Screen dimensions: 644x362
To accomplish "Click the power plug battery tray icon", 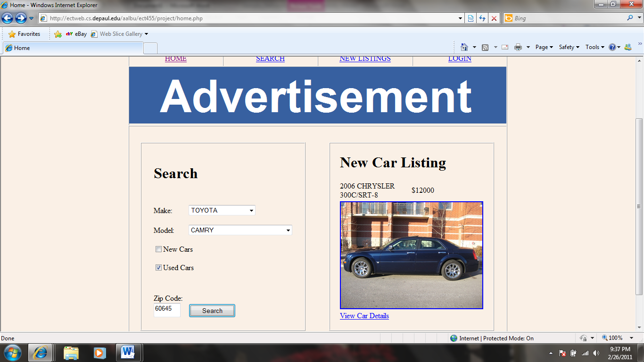I will [x=573, y=353].
